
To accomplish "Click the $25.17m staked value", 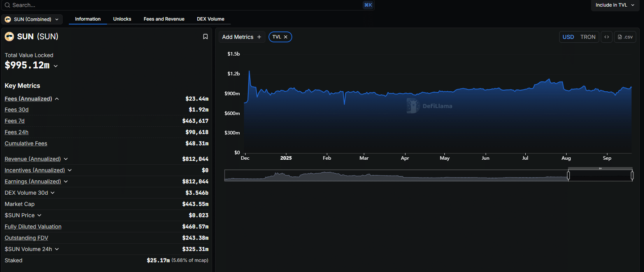I will tap(158, 260).
